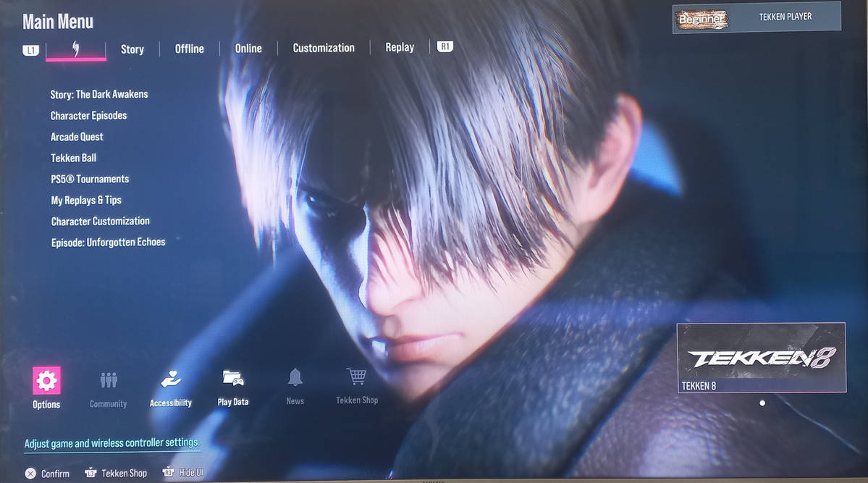Select Episode: Unforgotten Echoes
The image size is (868, 483).
109,242
